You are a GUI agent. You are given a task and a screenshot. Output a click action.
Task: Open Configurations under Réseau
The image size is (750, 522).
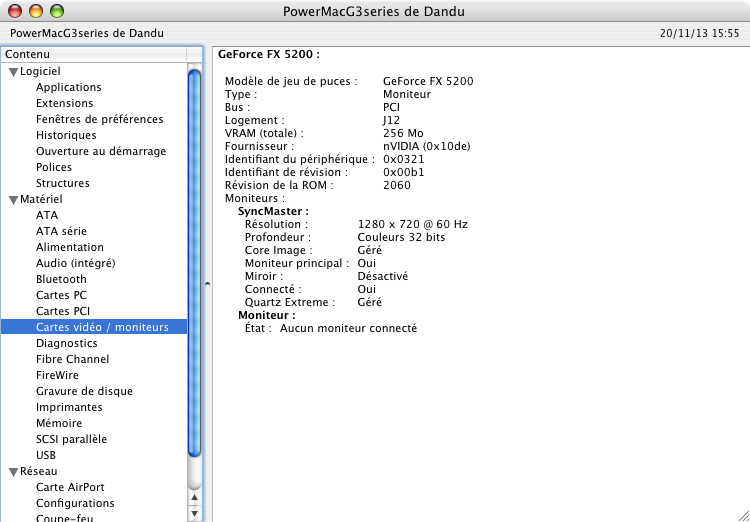[x=75, y=503]
